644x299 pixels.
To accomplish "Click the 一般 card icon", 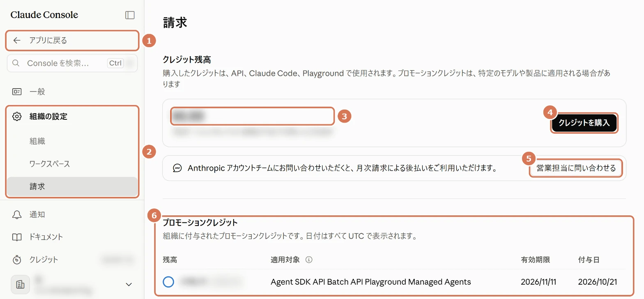I will tap(17, 92).
